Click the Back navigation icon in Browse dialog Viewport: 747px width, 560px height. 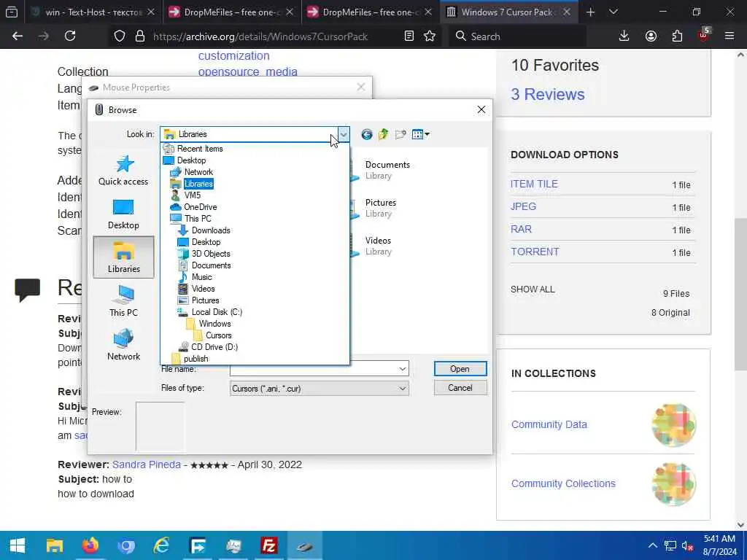pyautogui.click(x=366, y=134)
